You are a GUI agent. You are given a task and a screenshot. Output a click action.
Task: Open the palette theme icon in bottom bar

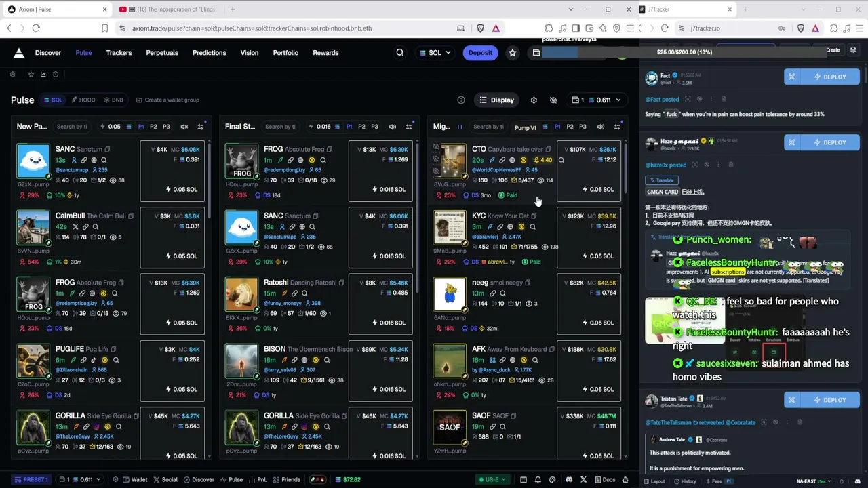click(x=552, y=480)
